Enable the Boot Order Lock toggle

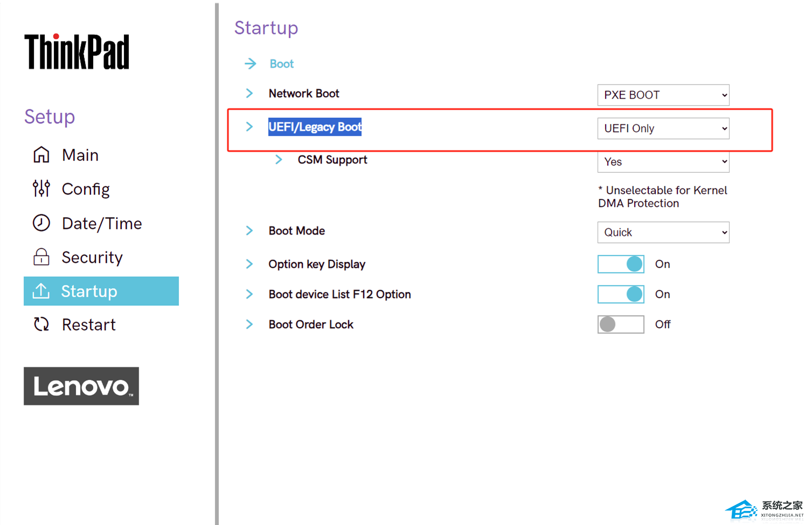click(621, 324)
